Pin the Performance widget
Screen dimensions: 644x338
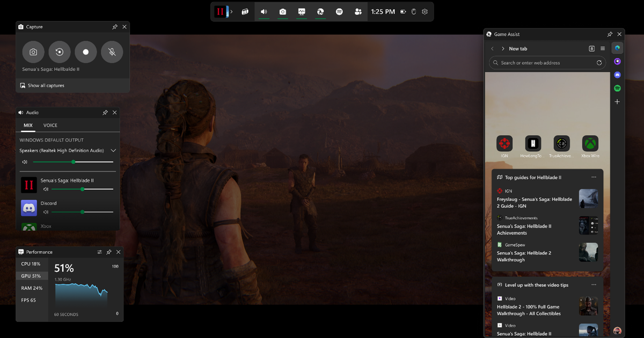tap(109, 252)
